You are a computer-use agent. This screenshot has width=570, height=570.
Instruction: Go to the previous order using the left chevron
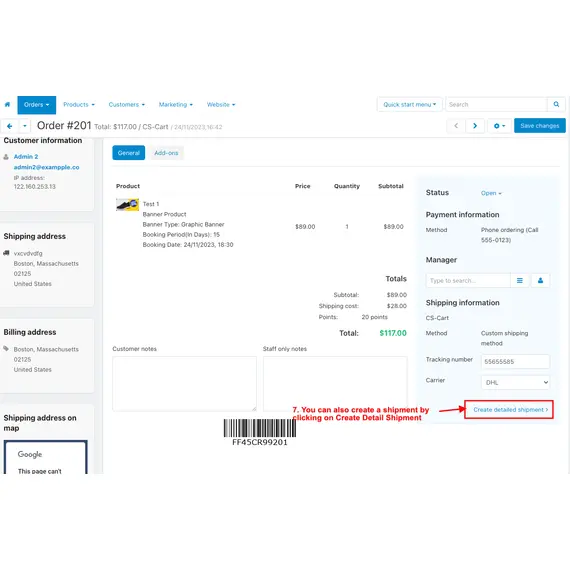click(456, 126)
